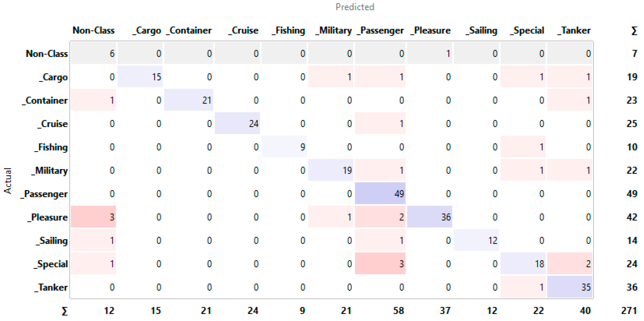Select actual Special predicted Passenger cell

point(380,264)
